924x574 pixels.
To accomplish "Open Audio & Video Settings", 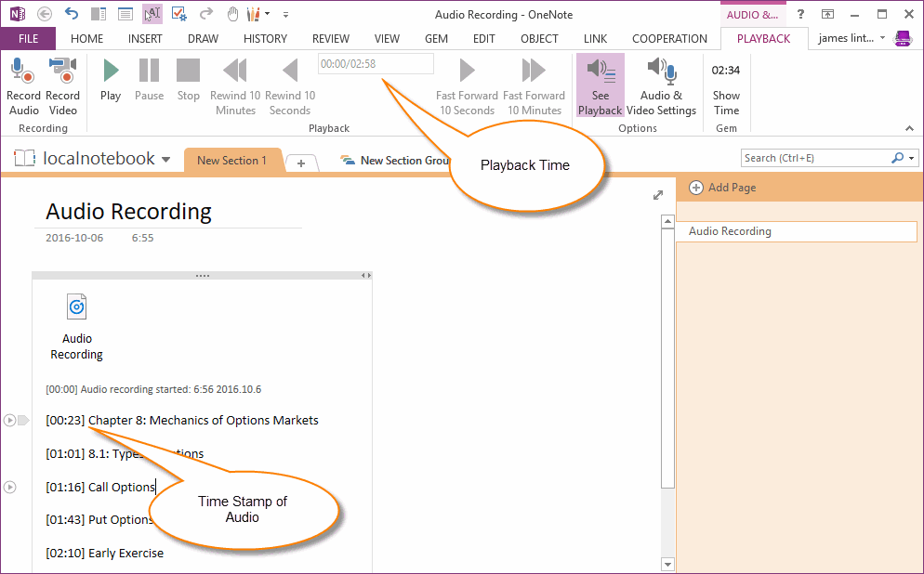I will pyautogui.click(x=661, y=86).
